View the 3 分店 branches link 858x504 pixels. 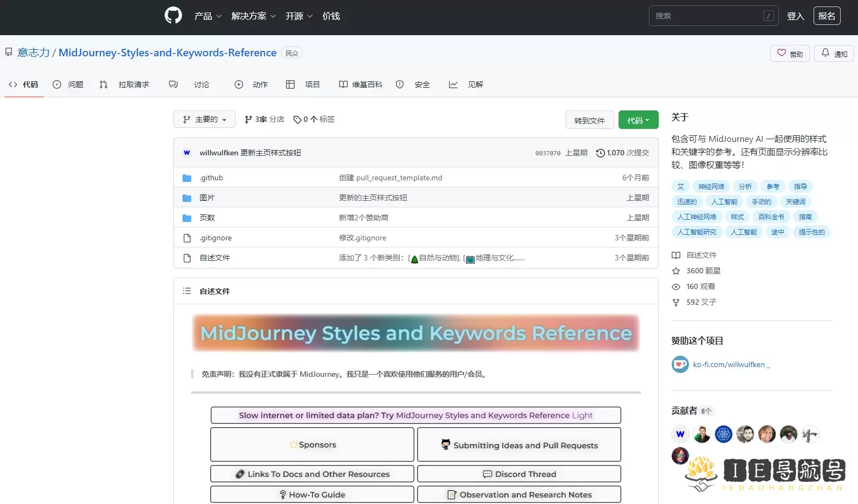[264, 119]
